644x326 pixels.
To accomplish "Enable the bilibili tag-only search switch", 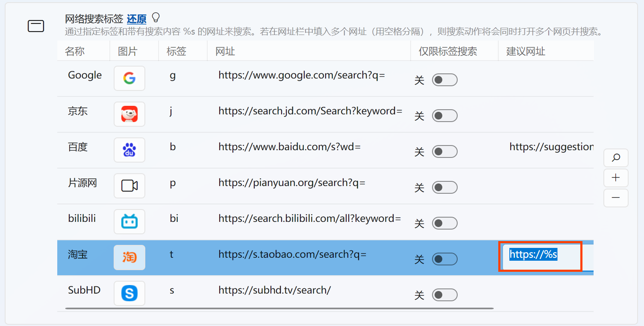I will [444, 223].
